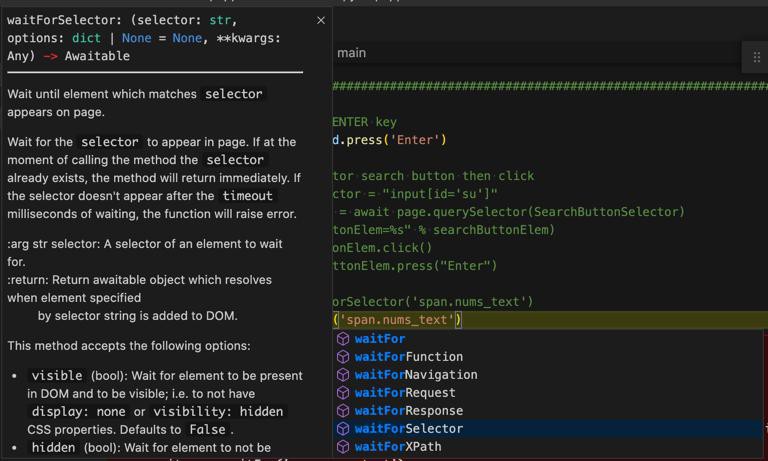The image size is (768, 461).
Task: Click the method icon next to waitForRequest
Action: click(343, 393)
